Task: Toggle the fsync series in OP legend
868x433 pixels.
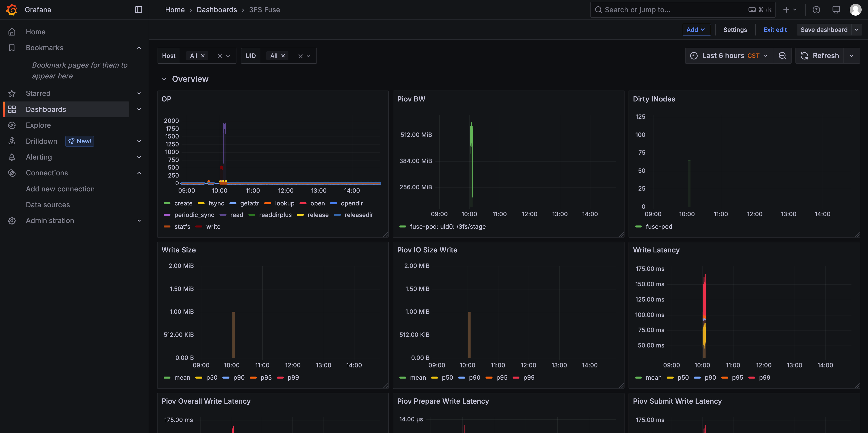Action: [216, 204]
